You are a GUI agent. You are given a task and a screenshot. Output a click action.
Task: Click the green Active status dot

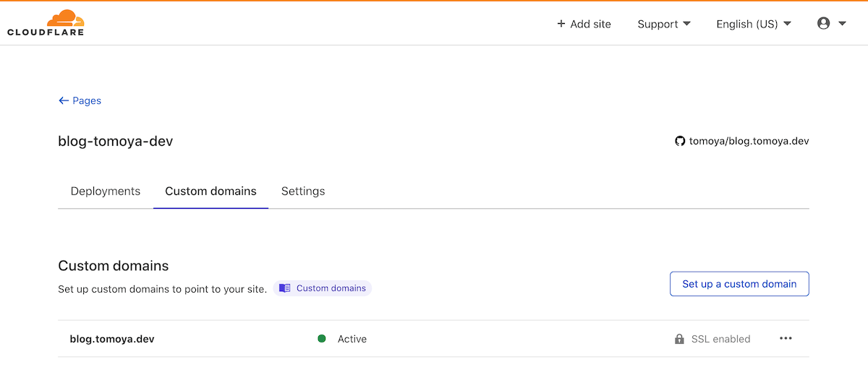tap(322, 339)
